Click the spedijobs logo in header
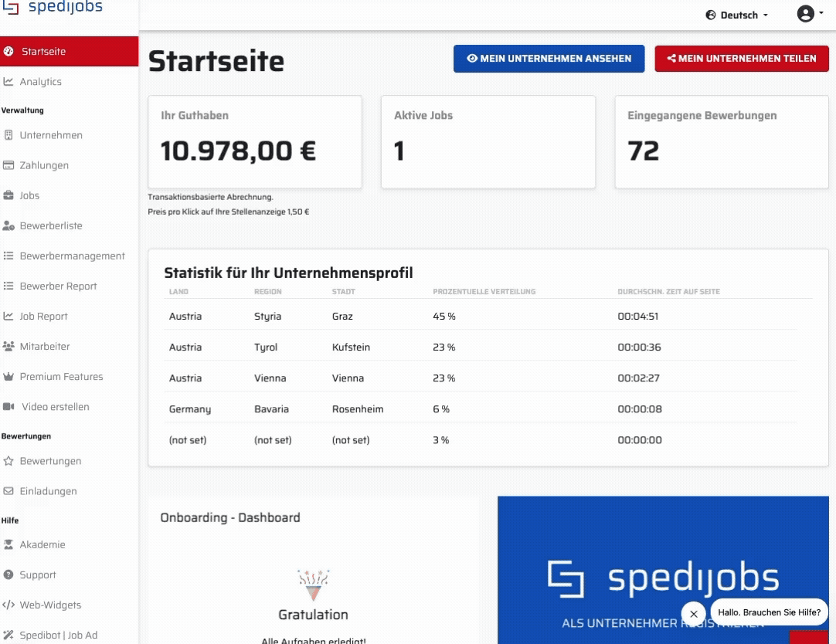The image size is (836, 644). coord(53,8)
